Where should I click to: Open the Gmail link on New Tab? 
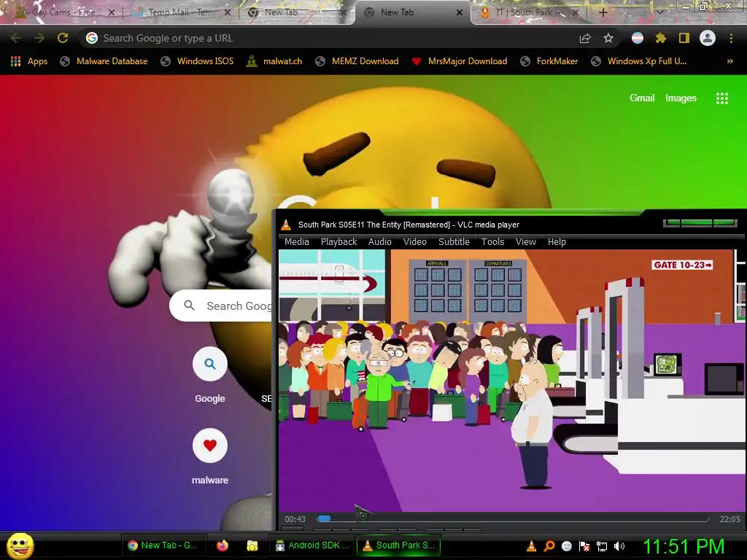642,98
